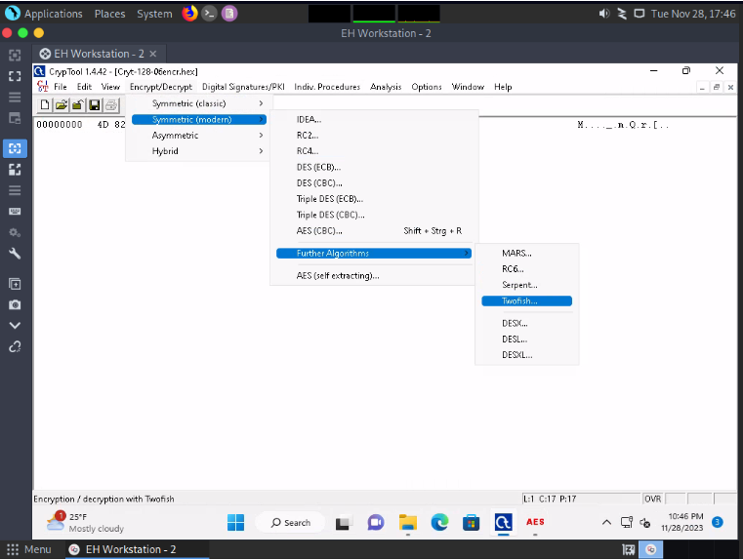The height and width of the screenshot is (560, 743).
Task: Open Microsoft Edge from the taskbar
Action: 439,523
